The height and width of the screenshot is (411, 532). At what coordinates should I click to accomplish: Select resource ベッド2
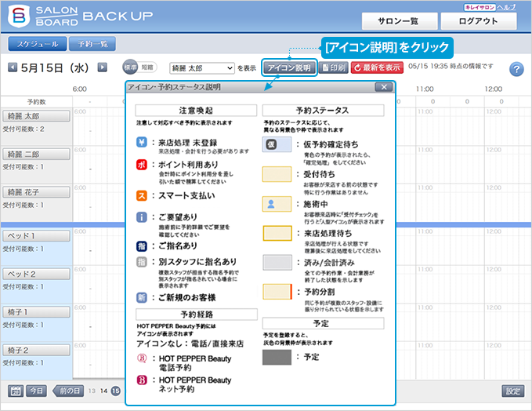(x=36, y=274)
